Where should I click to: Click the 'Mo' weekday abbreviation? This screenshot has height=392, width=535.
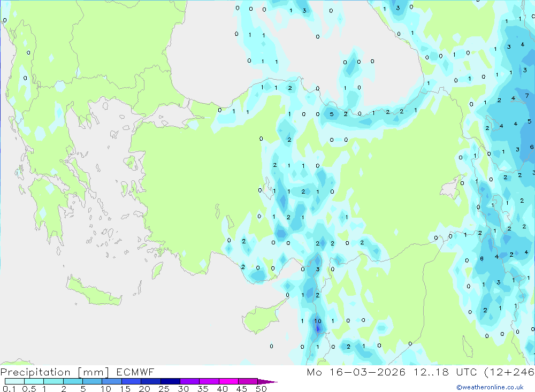click(314, 372)
